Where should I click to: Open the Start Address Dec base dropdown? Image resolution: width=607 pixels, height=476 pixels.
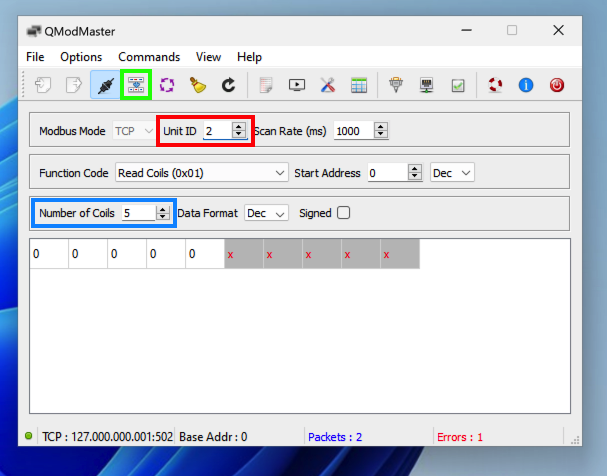point(452,173)
